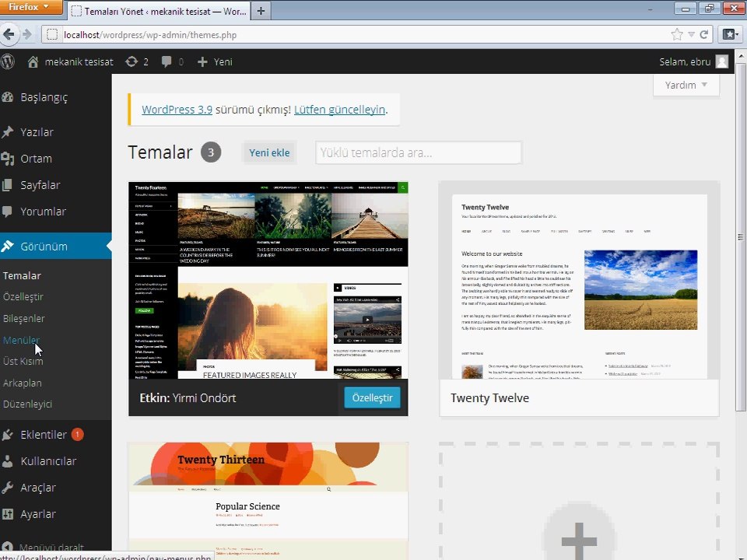Click the Eklentiler update badge showing 1
This screenshot has height=560, width=747.
[x=77, y=434]
